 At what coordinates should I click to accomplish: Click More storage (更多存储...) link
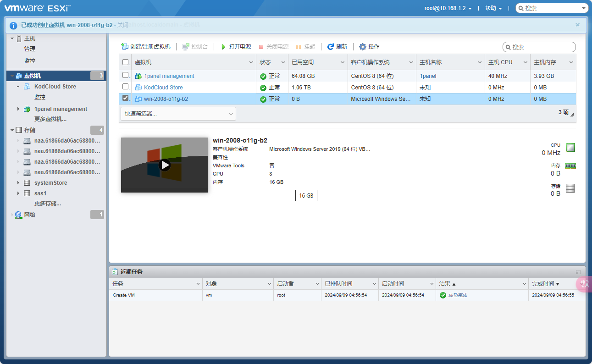48,204
